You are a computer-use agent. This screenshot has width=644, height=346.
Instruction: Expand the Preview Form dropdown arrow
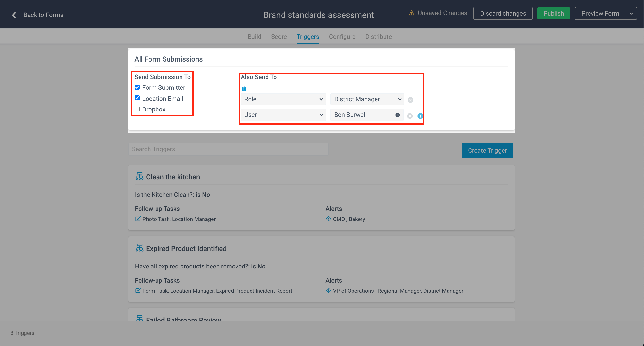(x=631, y=14)
